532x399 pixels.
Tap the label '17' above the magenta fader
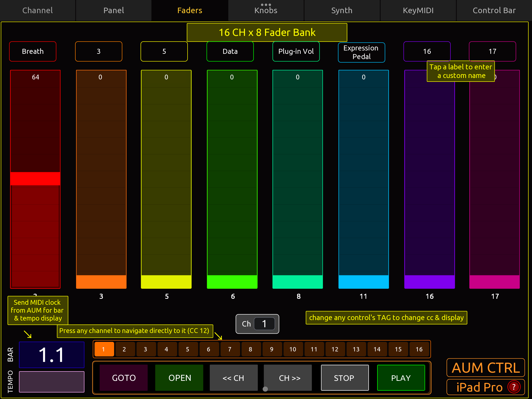(x=492, y=51)
